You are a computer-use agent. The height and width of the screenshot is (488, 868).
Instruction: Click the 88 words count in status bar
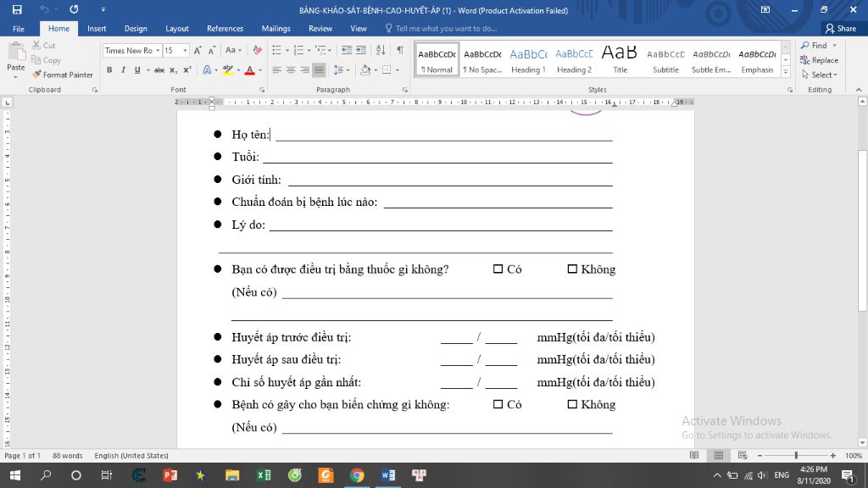click(68, 456)
